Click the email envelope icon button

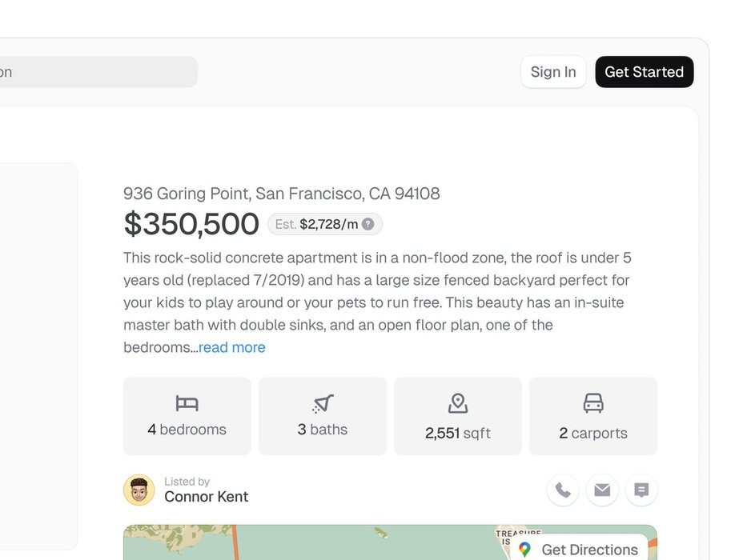[x=602, y=490]
